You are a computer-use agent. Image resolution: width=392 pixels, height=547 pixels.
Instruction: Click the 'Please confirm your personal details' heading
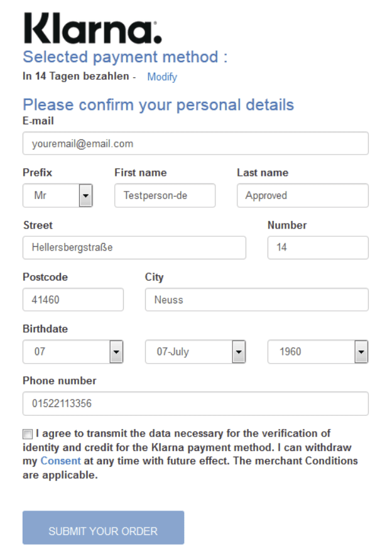[x=158, y=104]
